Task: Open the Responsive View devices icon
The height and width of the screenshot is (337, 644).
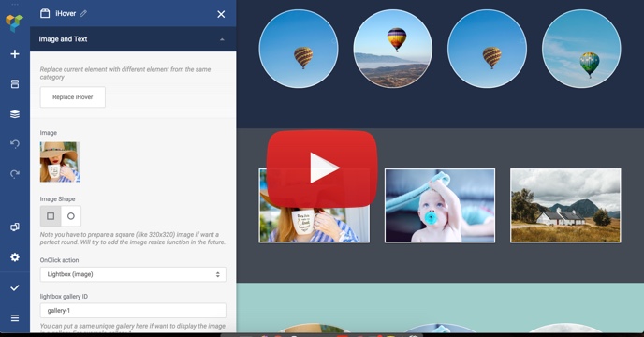Action: click(15, 227)
